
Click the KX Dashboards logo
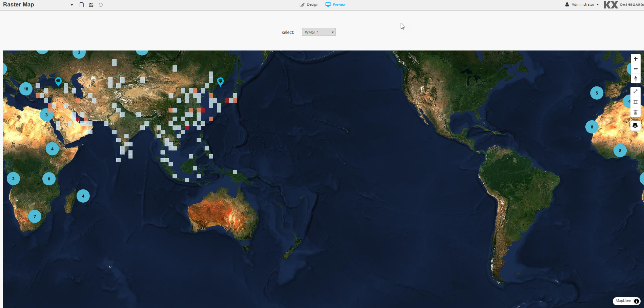623,5
